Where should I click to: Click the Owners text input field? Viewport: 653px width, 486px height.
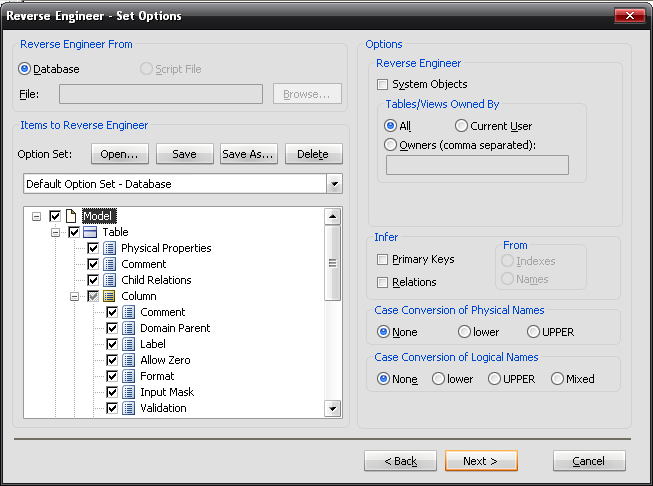(477, 165)
